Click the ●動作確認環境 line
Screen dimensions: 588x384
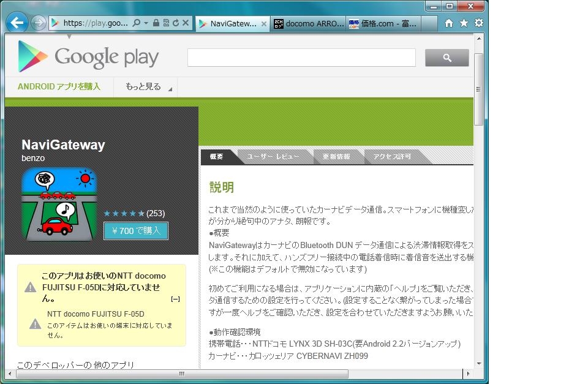pyautogui.click(x=235, y=332)
